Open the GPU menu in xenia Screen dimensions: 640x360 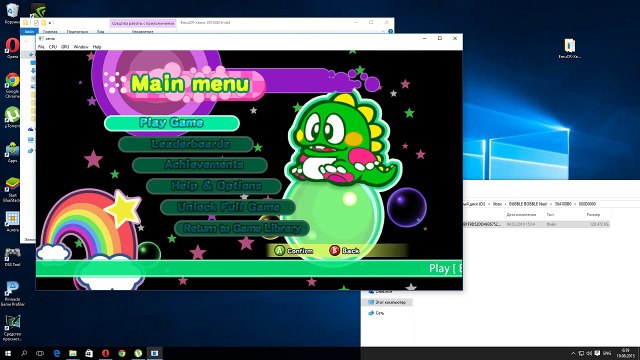click(65, 47)
